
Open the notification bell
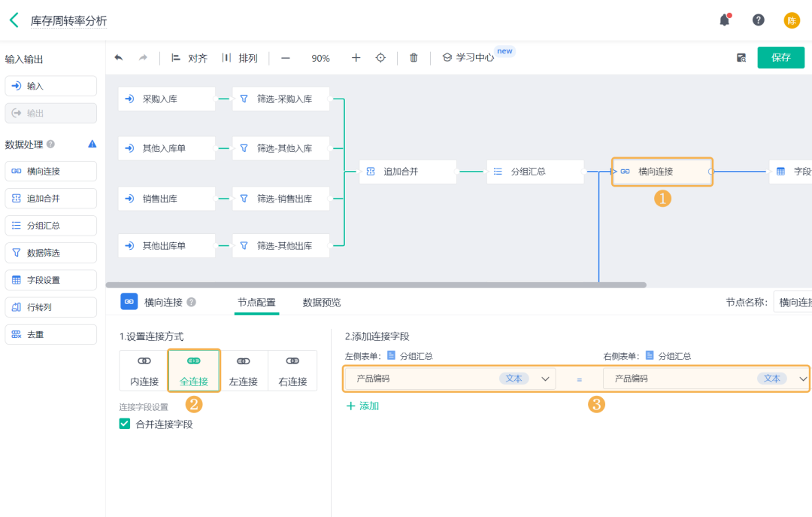coord(724,20)
